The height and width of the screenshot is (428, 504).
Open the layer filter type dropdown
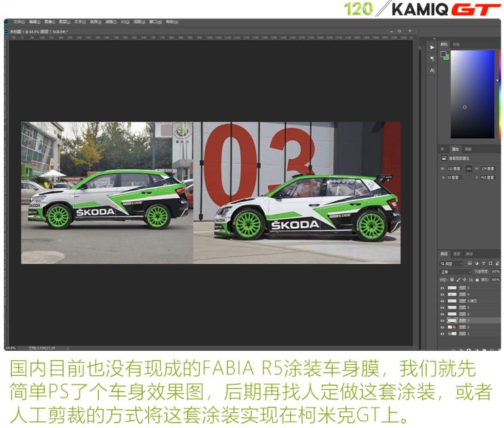pyautogui.click(x=452, y=263)
